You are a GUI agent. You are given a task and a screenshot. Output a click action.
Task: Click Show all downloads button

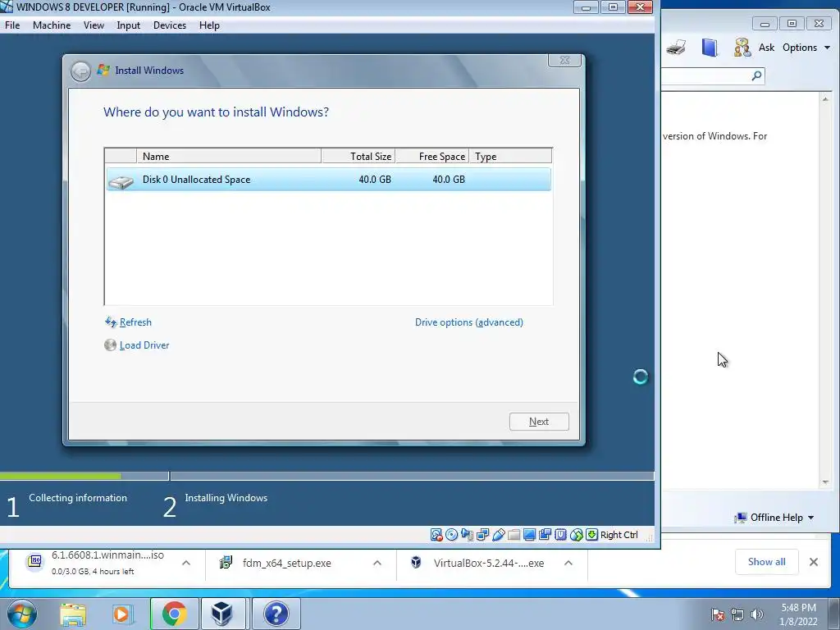767,562
